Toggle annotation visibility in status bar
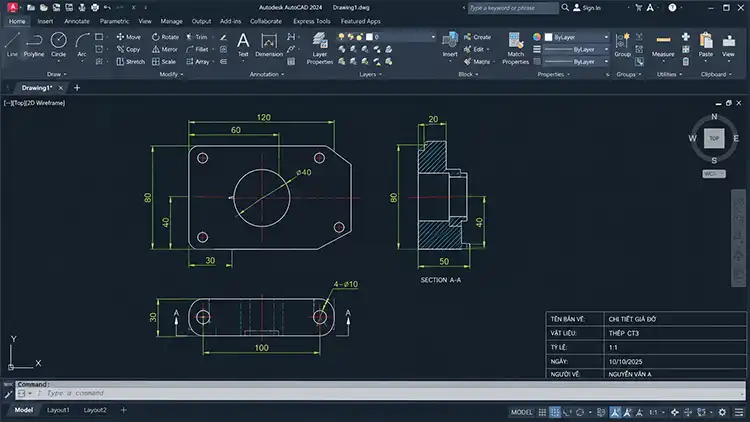The width and height of the screenshot is (750, 422). pyautogui.click(x=615, y=412)
